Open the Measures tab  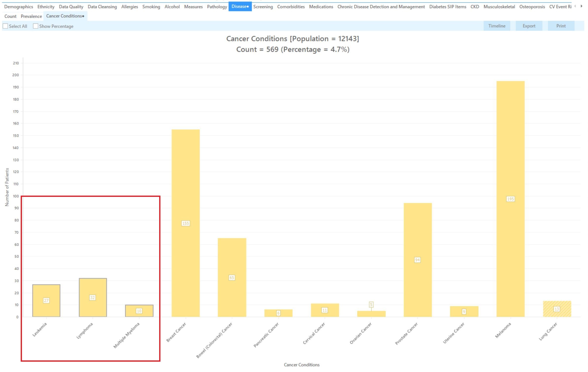193,7
